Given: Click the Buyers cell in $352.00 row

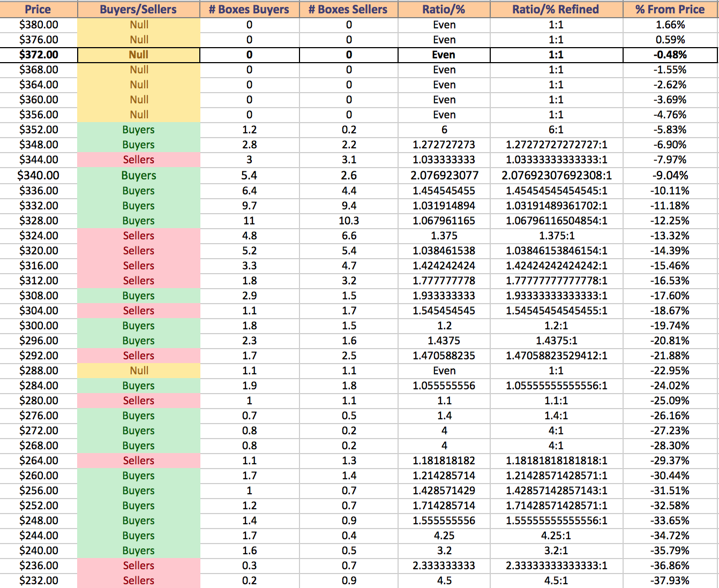Looking at the screenshot, I should click(139, 130).
